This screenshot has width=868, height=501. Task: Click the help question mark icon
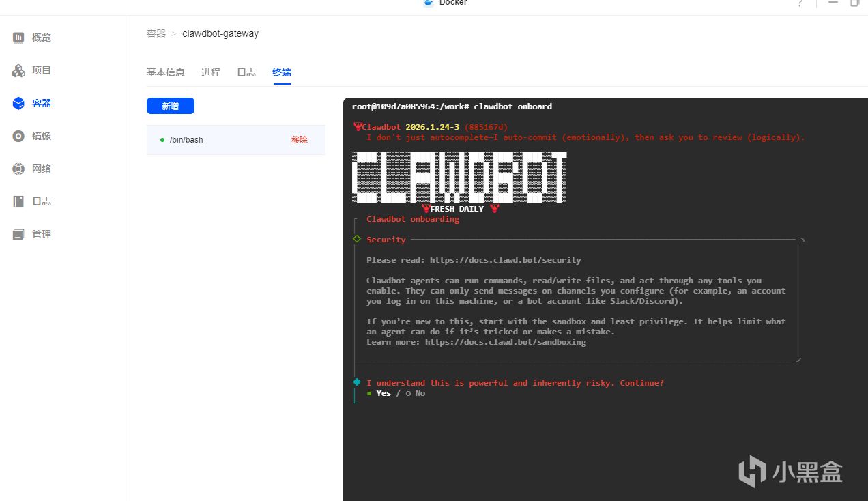(800, 3)
